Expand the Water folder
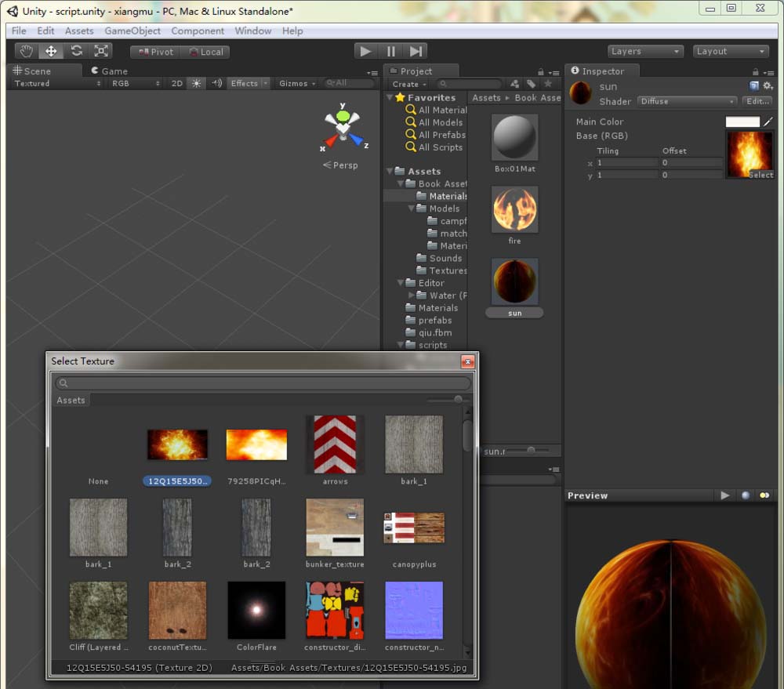 click(411, 296)
